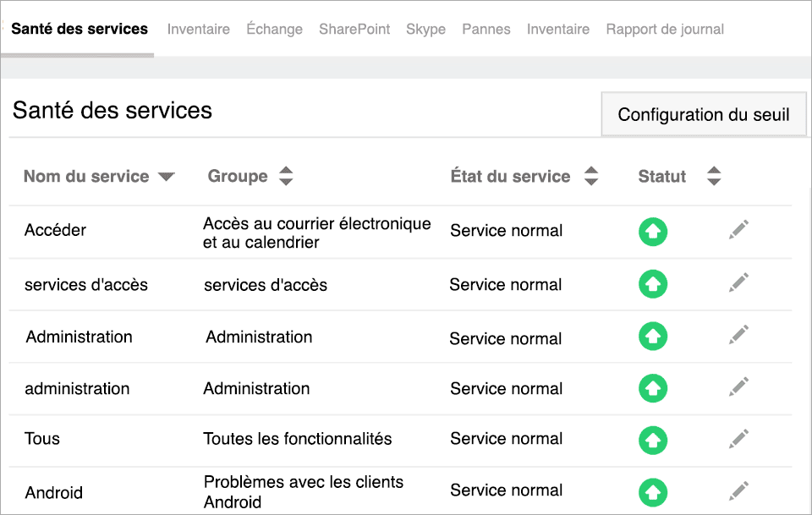This screenshot has height=515, width=812.
Task: Open Configuration du seuil
Action: tap(704, 114)
